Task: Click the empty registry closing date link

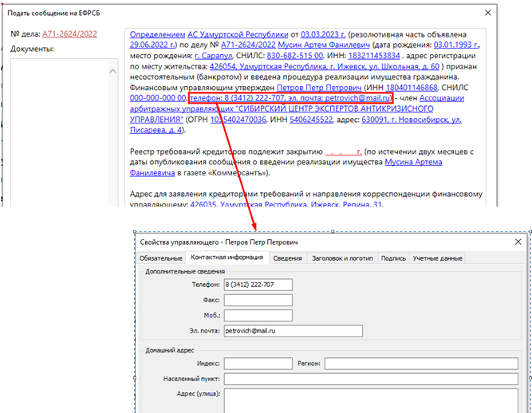Action: tap(343, 151)
